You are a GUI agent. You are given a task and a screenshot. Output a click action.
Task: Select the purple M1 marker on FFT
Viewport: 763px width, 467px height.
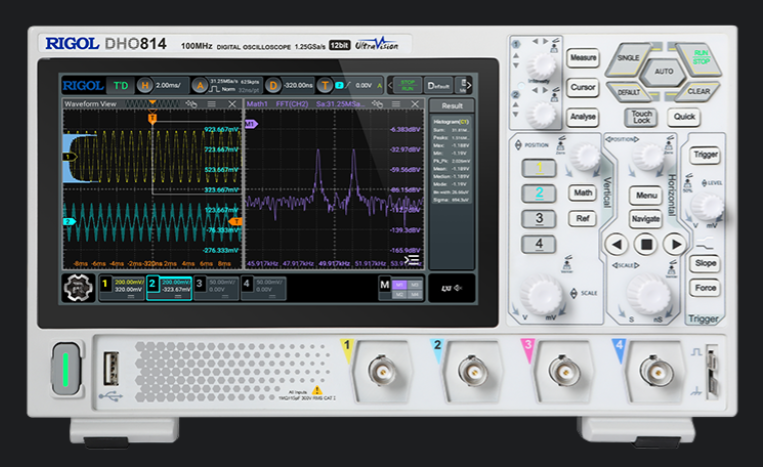coord(251,124)
